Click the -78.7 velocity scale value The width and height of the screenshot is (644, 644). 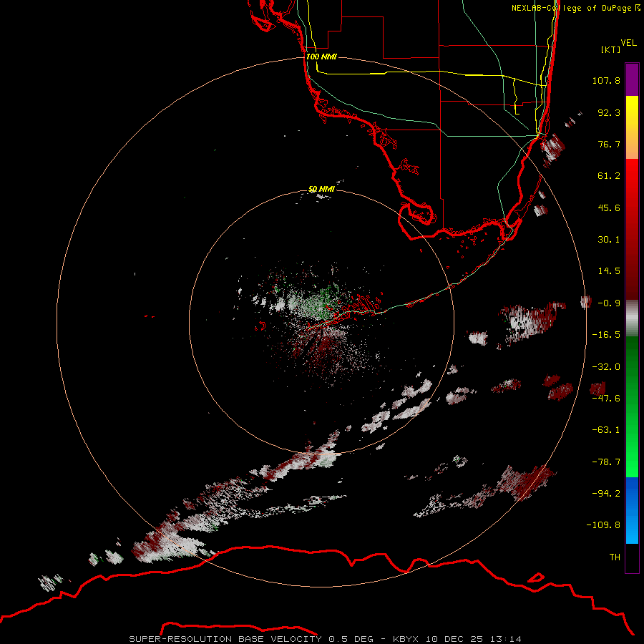pyautogui.click(x=606, y=462)
